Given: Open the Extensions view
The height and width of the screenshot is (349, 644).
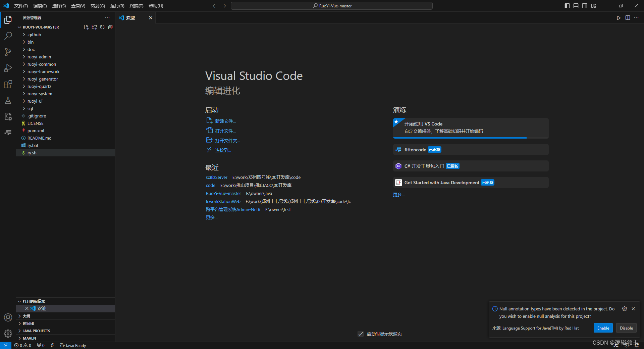Looking at the screenshot, I should (8, 84).
